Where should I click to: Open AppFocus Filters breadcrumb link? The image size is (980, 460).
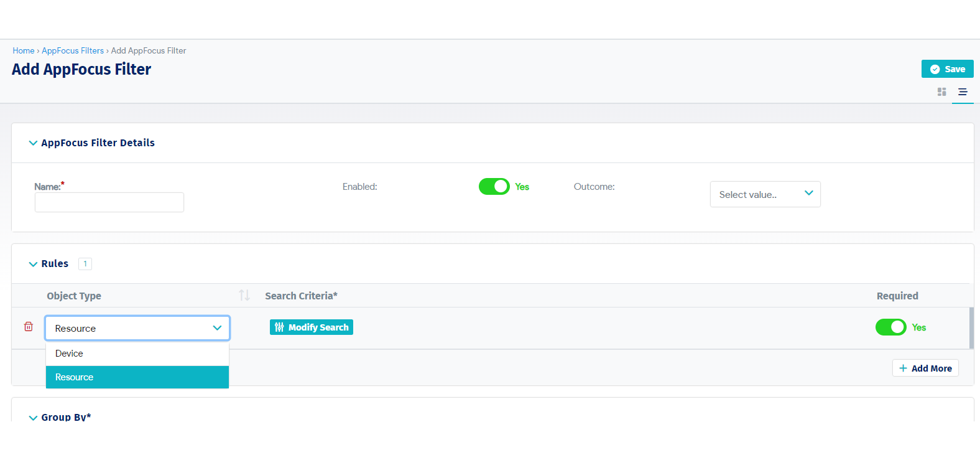tap(73, 51)
